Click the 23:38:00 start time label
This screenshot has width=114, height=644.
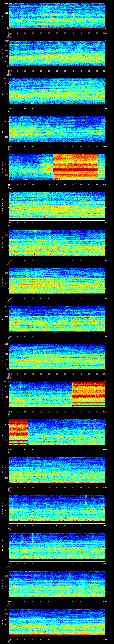9,374
